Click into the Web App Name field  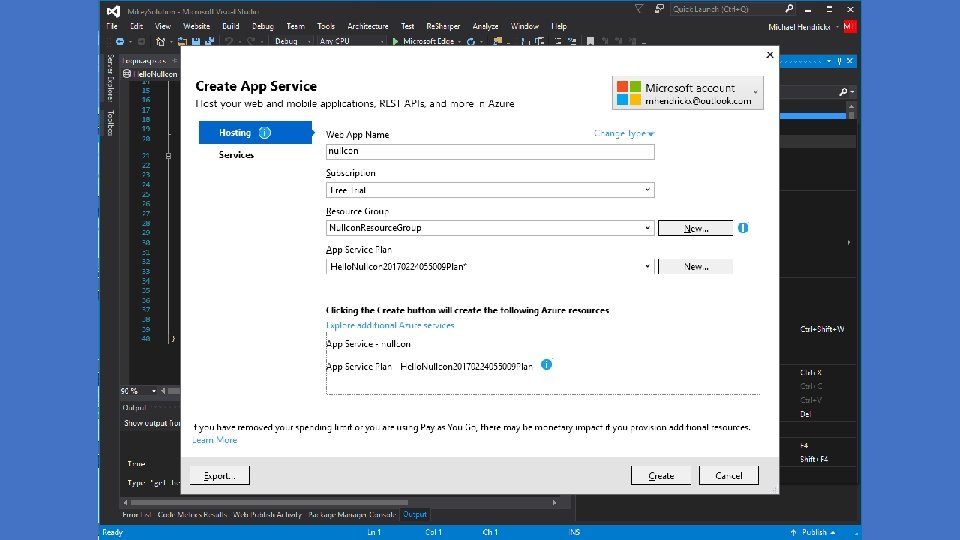tap(490, 152)
